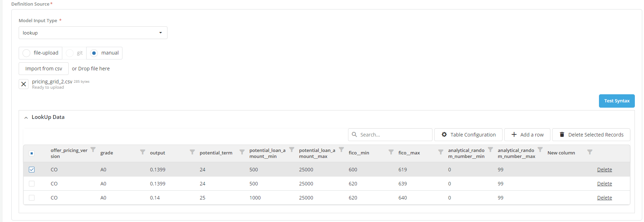Collapse the LookUp Data section

coord(26,118)
